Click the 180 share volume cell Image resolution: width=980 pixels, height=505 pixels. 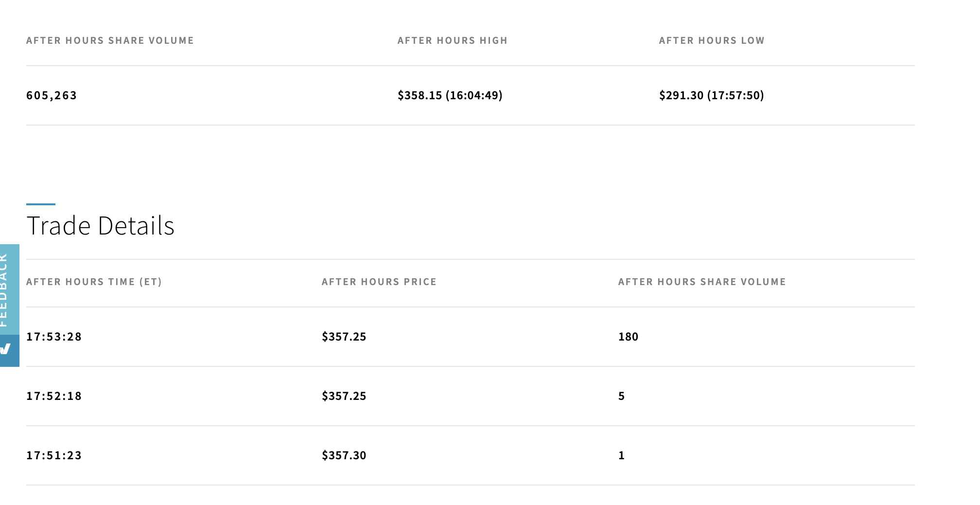[x=628, y=337]
